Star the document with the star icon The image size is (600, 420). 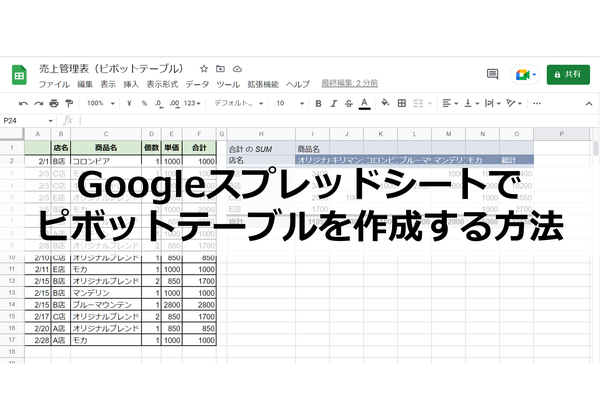(204, 69)
